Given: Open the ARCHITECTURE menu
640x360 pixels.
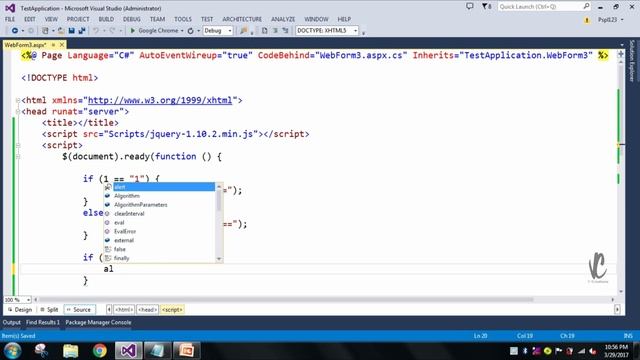Looking at the screenshot, I should (x=242, y=19).
